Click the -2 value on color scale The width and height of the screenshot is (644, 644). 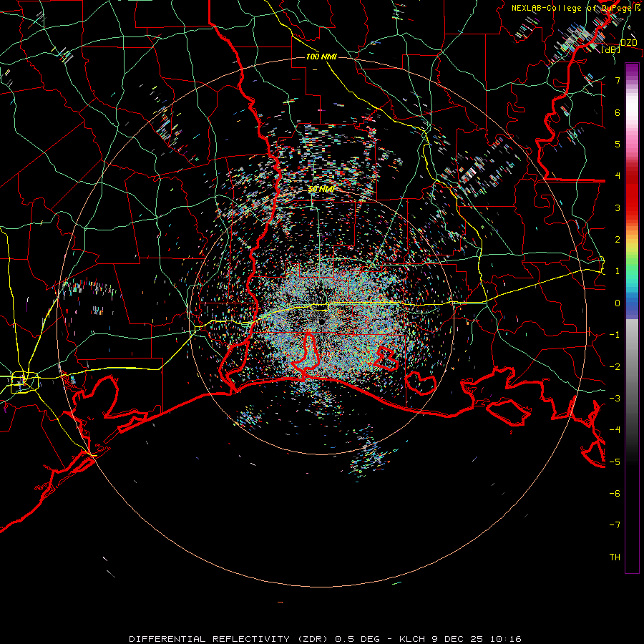tap(615, 367)
